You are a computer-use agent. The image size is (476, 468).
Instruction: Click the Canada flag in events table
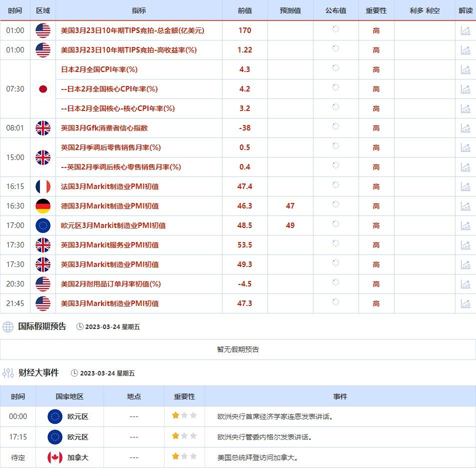pyautogui.click(x=55, y=457)
